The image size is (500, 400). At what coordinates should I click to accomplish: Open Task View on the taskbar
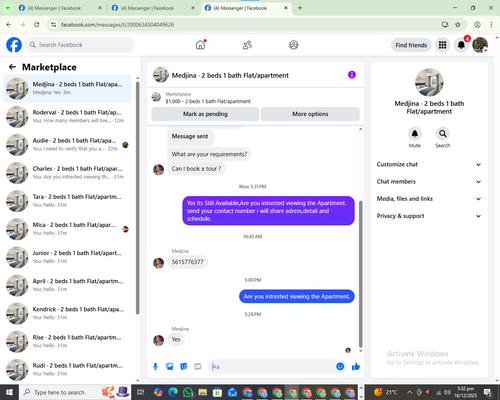point(141,392)
